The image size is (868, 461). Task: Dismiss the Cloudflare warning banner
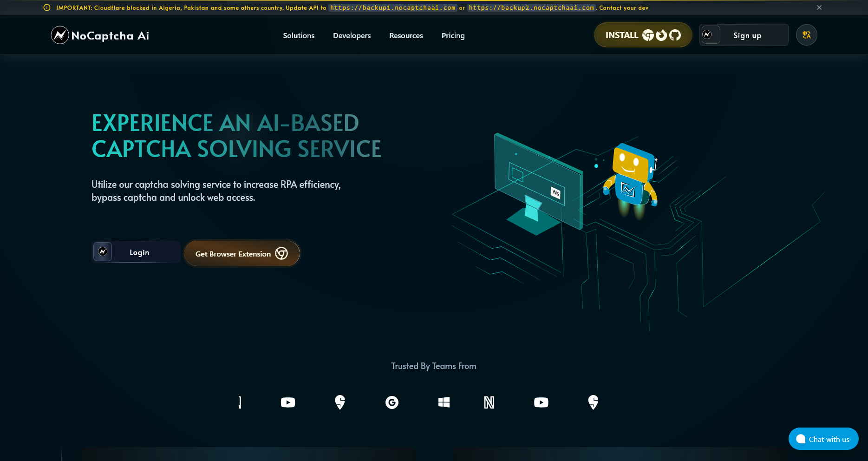tap(819, 7)
